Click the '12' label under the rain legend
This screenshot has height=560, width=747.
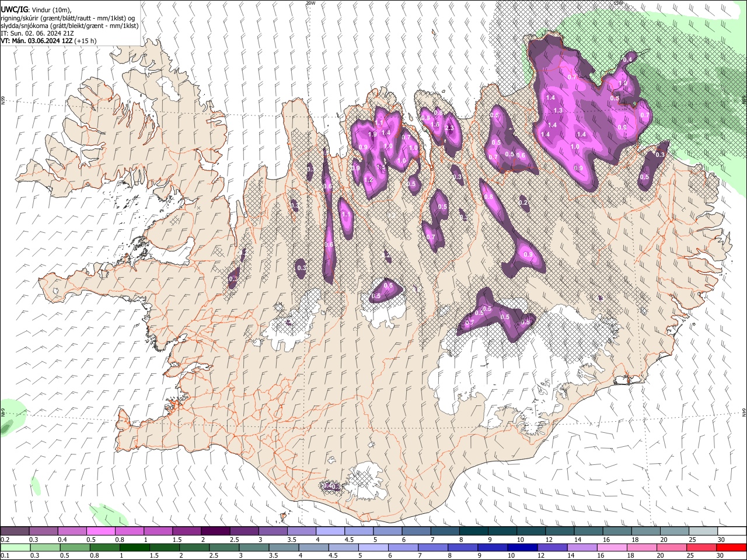pyautogui.click(x=540, y=556)
